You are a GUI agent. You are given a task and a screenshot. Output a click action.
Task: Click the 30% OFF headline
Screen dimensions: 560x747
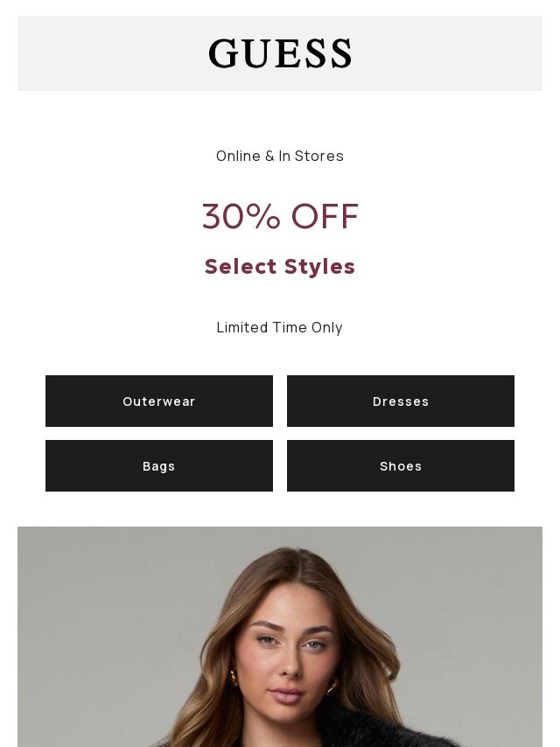click(x=280, y=216)
